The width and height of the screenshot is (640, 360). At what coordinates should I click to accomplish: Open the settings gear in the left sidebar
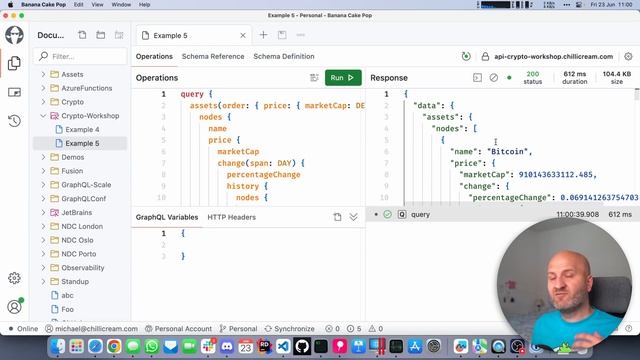tap(14, 278)
